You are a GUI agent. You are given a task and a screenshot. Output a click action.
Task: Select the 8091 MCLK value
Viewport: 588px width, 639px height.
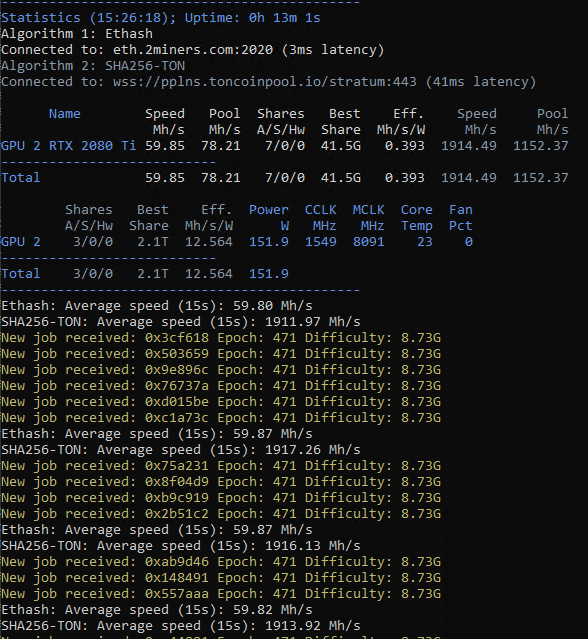368,242
